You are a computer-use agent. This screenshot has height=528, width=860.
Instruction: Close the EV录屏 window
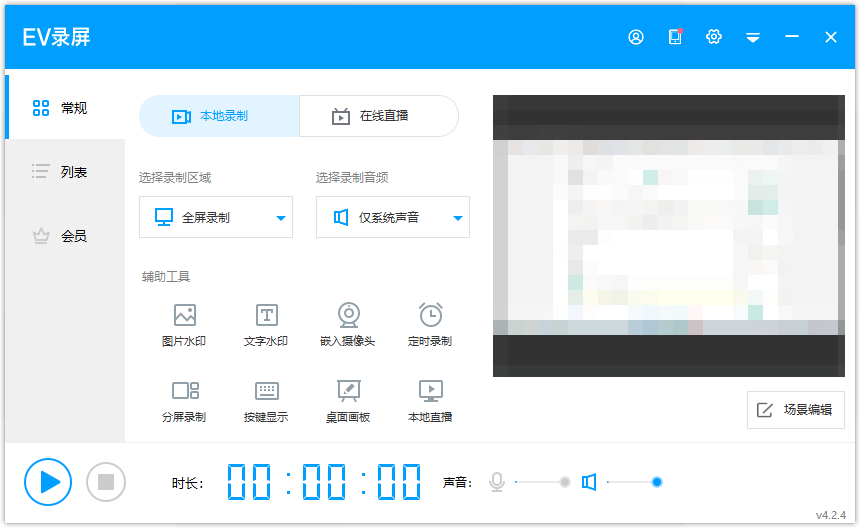[831, 37]
